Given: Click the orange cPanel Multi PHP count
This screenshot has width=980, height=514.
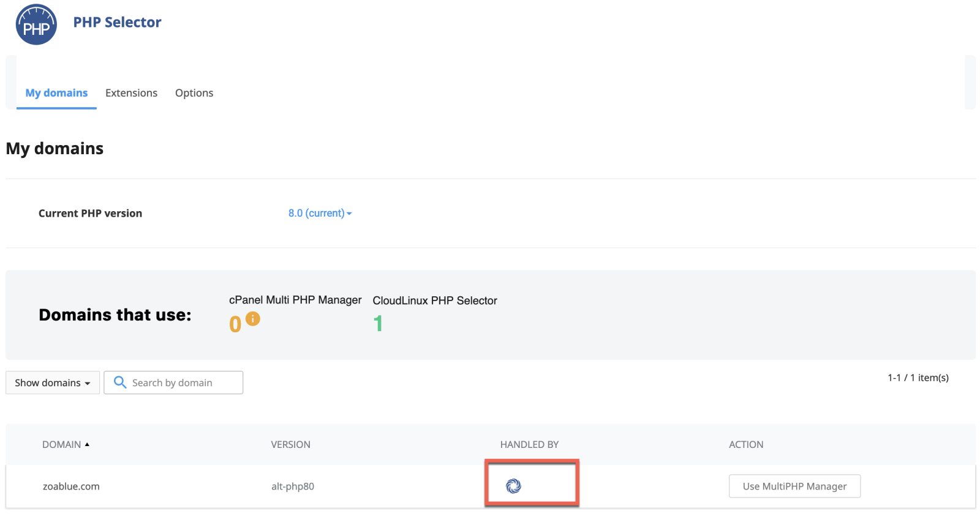Looking at the screenshot, I should coord(235,324).
